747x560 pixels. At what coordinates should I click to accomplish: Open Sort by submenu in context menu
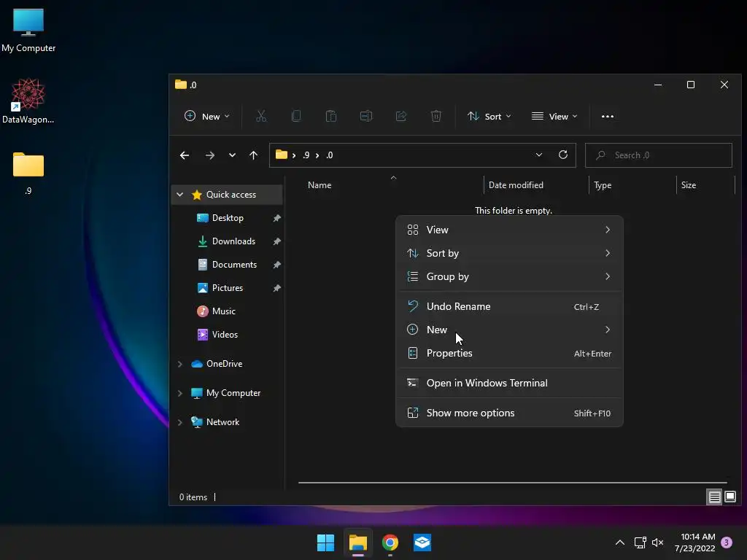point(509,253)
